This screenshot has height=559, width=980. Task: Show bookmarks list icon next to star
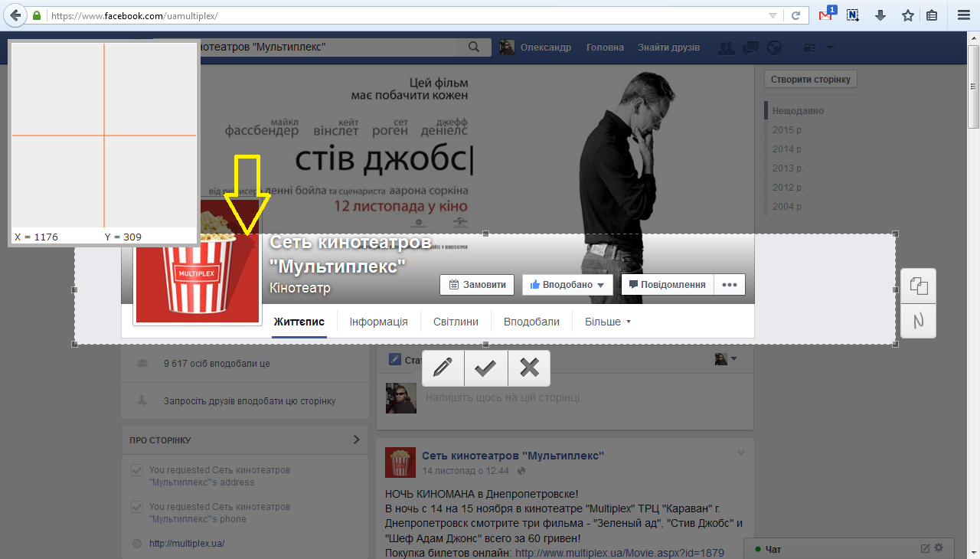(932, 15)
